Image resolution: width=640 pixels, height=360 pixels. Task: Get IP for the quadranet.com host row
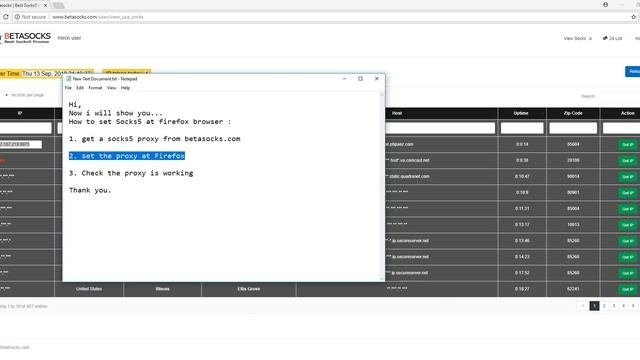click(x=627, y=177)
